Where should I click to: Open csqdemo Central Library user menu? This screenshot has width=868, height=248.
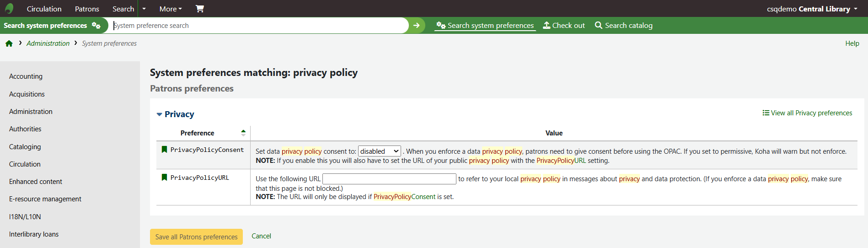[x=812, y=9]
